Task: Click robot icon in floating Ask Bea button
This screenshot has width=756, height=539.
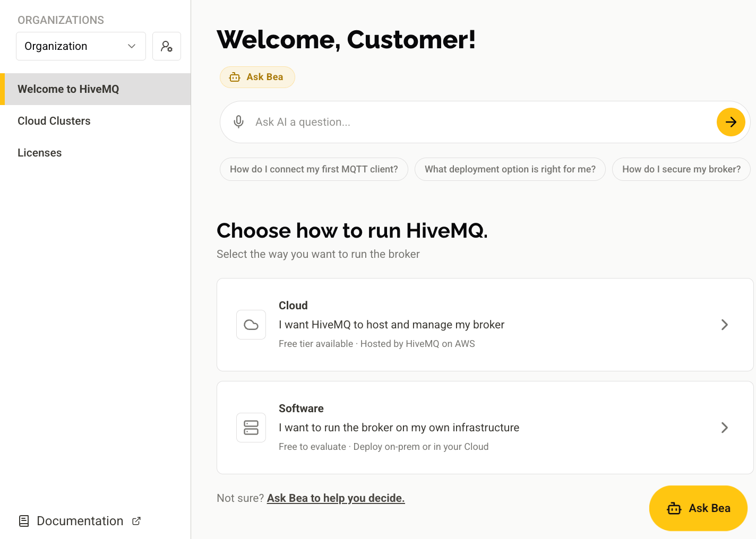Action: [x=674, y=508]
